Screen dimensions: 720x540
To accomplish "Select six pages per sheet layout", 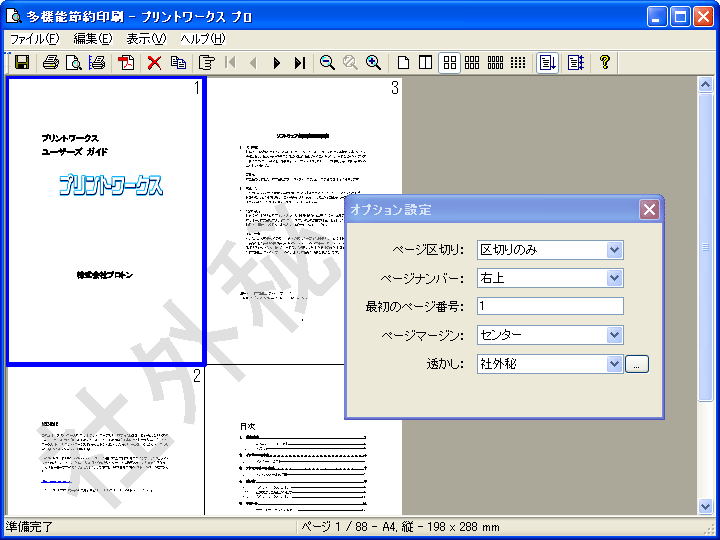I will (472, 62).
